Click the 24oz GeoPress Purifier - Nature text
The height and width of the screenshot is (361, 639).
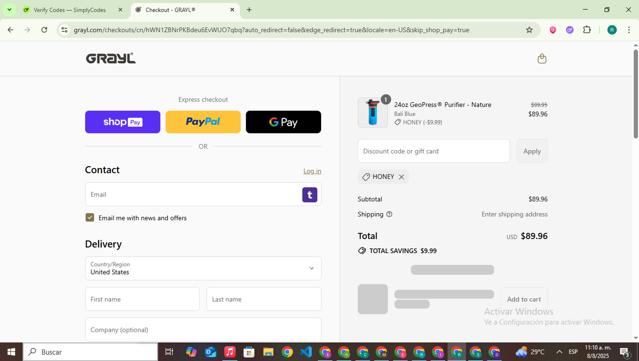click(x=442, y=105)
